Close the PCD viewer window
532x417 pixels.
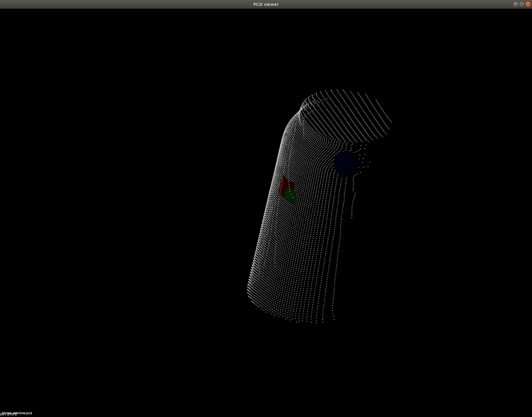pos(528,4)
